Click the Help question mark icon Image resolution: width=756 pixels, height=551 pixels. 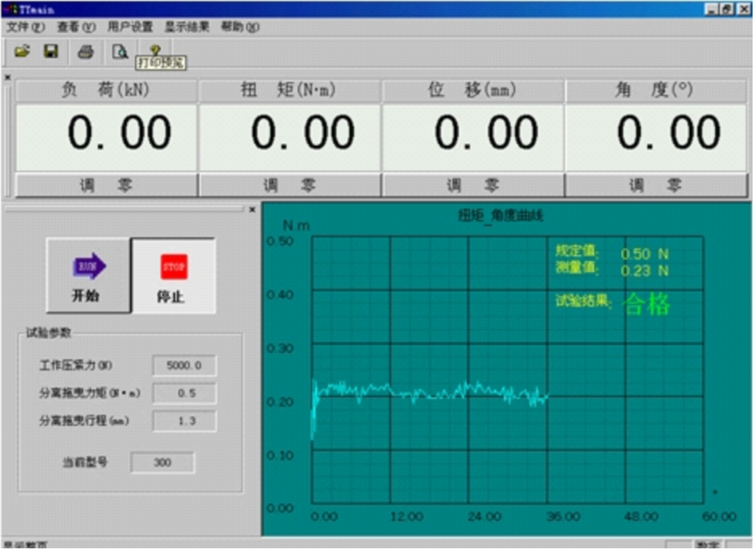(155, 49)
